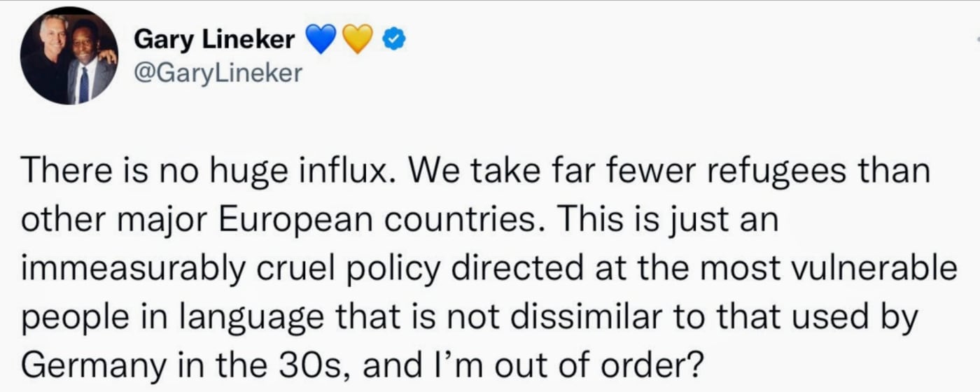Click the word "language" in the tweet
Image resolution: width=980 pixels, height=392 pixels.
(258, 317)
